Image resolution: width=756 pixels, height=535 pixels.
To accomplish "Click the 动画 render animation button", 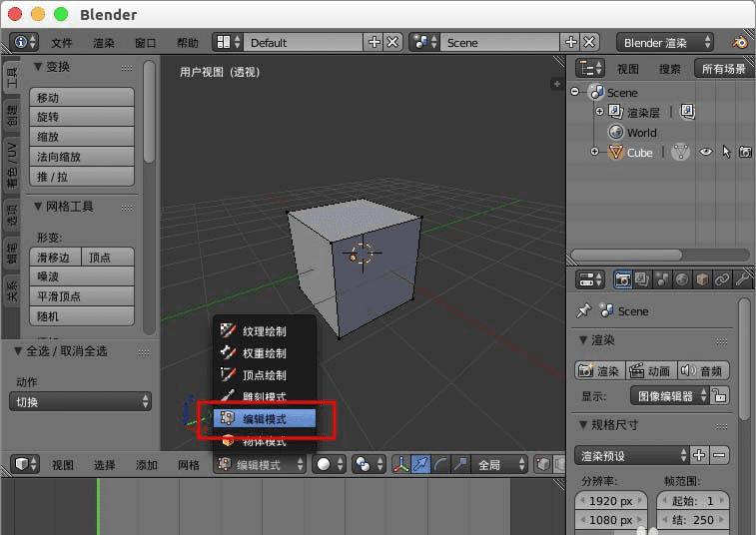I will point(651,370).
